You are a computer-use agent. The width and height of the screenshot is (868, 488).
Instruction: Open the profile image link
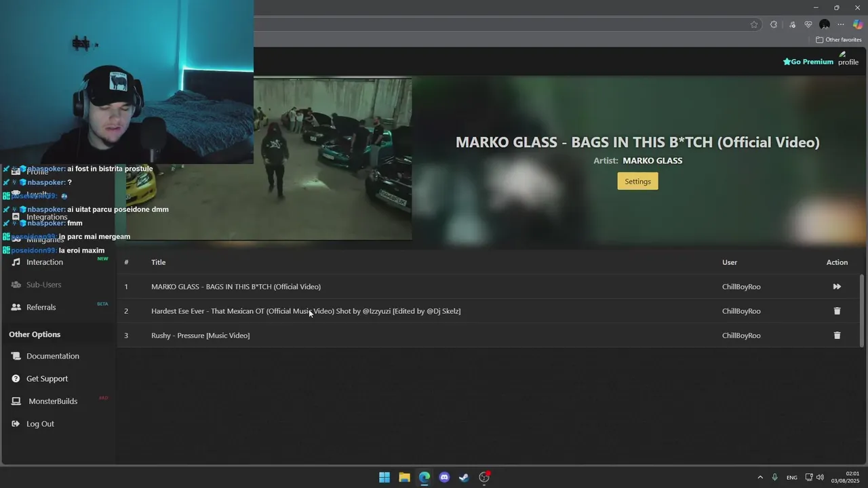pos(848,58)
